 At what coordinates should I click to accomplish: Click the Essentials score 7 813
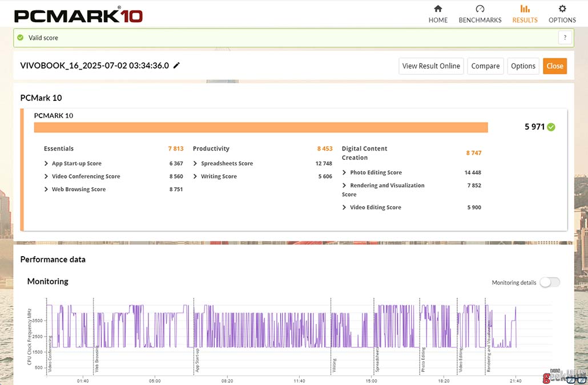176,148
